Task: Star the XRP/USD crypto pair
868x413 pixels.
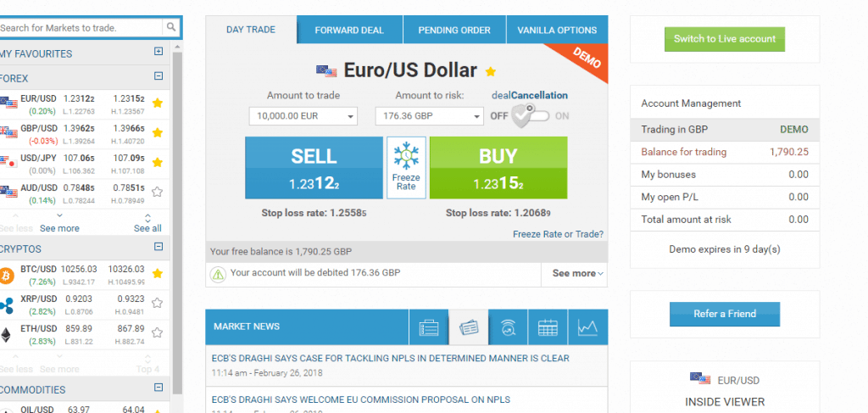Action: (157, 303)
